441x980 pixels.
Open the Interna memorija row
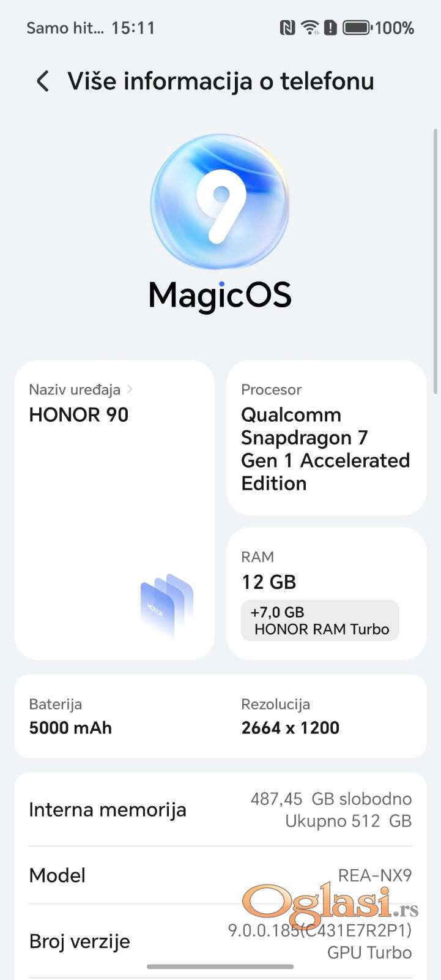click(x=220, y=810)
